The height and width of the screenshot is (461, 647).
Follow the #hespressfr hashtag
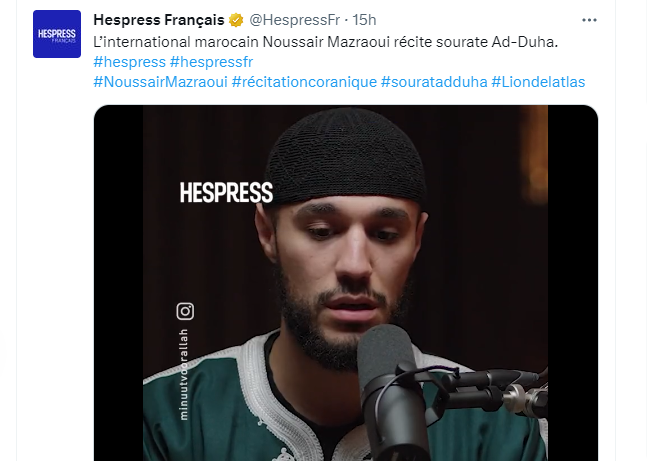[x=211, y=62]
